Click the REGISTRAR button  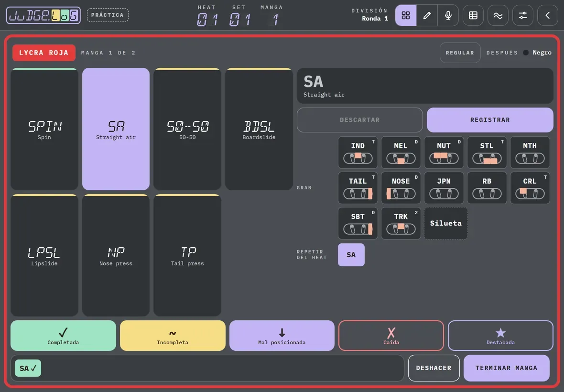[490, 120]
